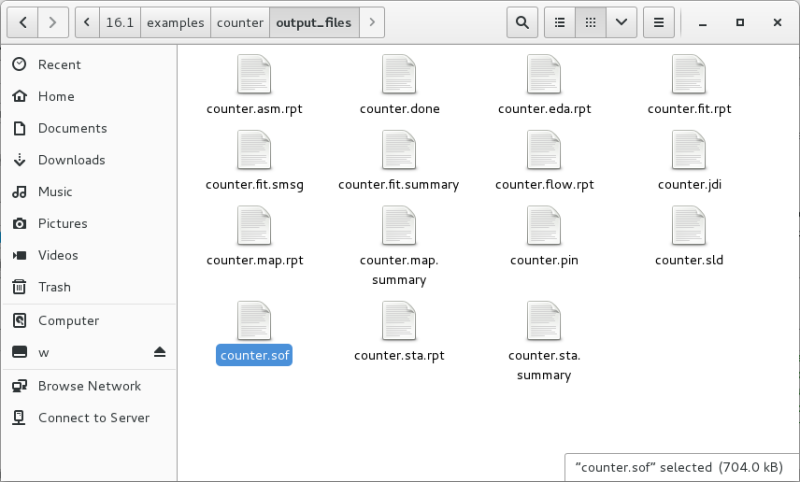Eject the w drive

pyautogui.click(x=160, y=352)
